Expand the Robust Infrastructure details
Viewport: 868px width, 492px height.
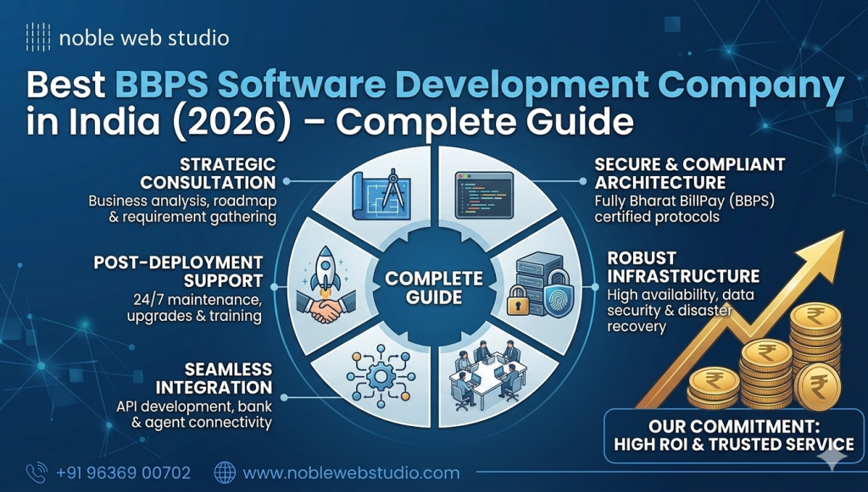click(x=683, y=268)
